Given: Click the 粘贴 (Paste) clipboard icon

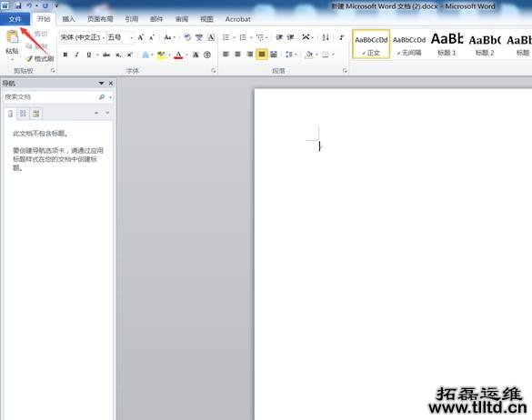Looking at the screenshot, I should click(12, 37).
